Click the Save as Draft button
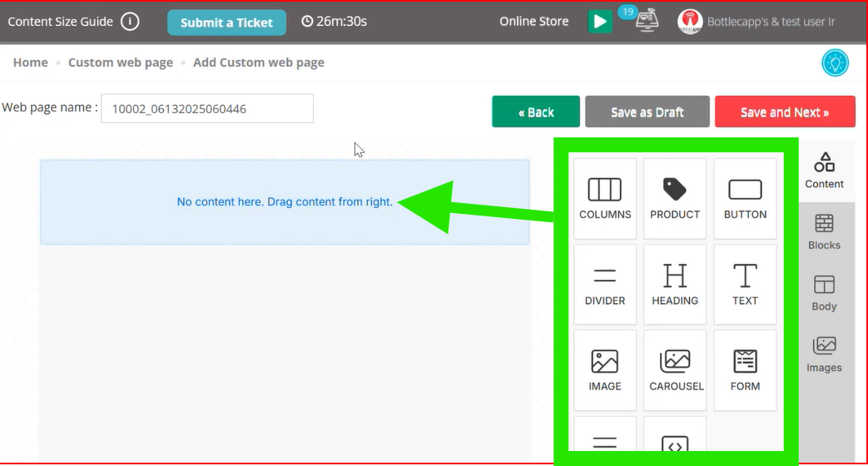 pyautogui.click(x=647, y=112)
